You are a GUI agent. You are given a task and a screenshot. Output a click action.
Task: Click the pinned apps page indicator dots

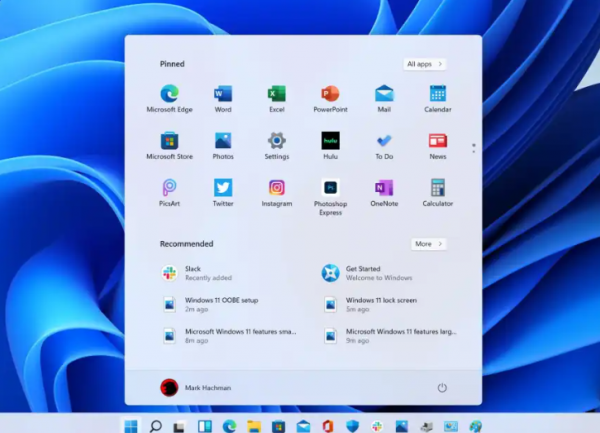tap(473, 146)
